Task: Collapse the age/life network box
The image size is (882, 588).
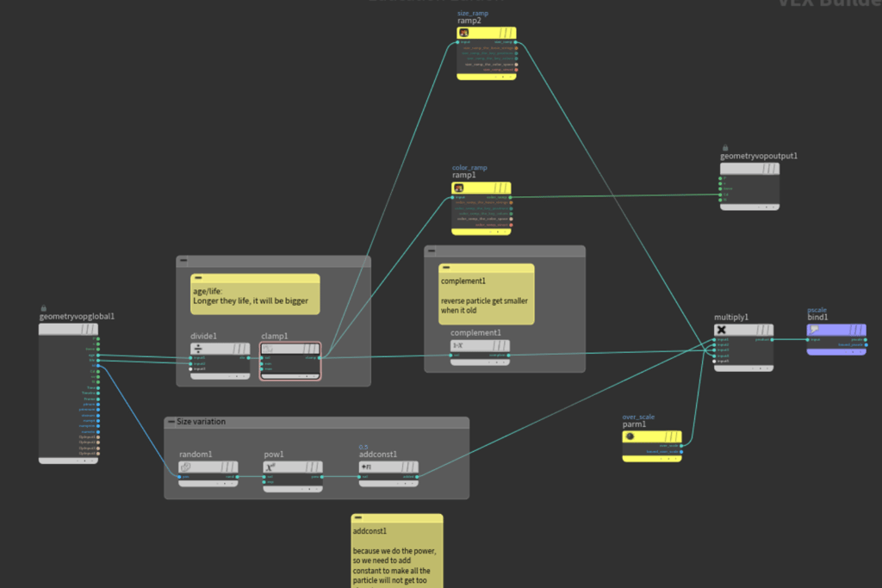Action: tap(183, 261)
